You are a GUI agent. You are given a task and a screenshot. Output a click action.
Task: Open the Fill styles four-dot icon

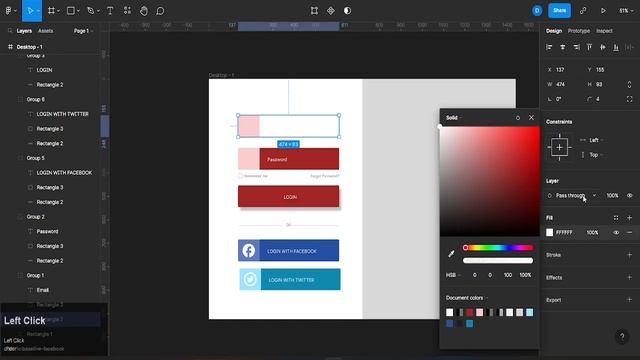point(616,218)
